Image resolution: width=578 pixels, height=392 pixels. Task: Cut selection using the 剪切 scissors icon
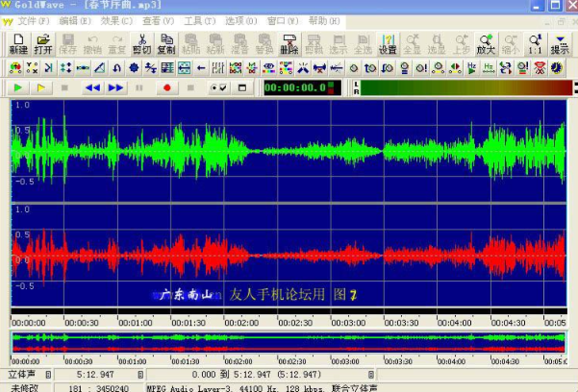(x=141, y=43)
